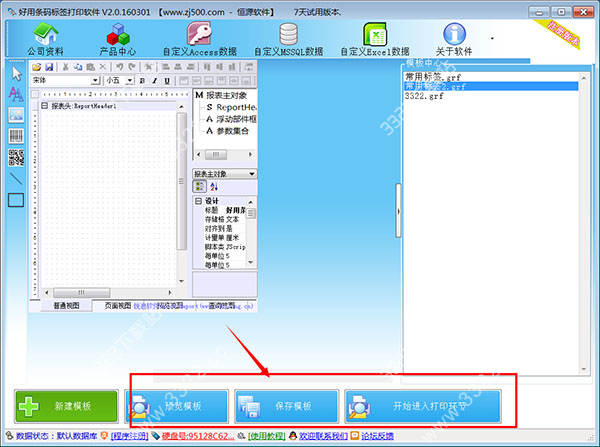The image size is (600, 447).
Task: Open the 欢迎联系我们 link
Action: pyautogui.click(x=323, y=436)
